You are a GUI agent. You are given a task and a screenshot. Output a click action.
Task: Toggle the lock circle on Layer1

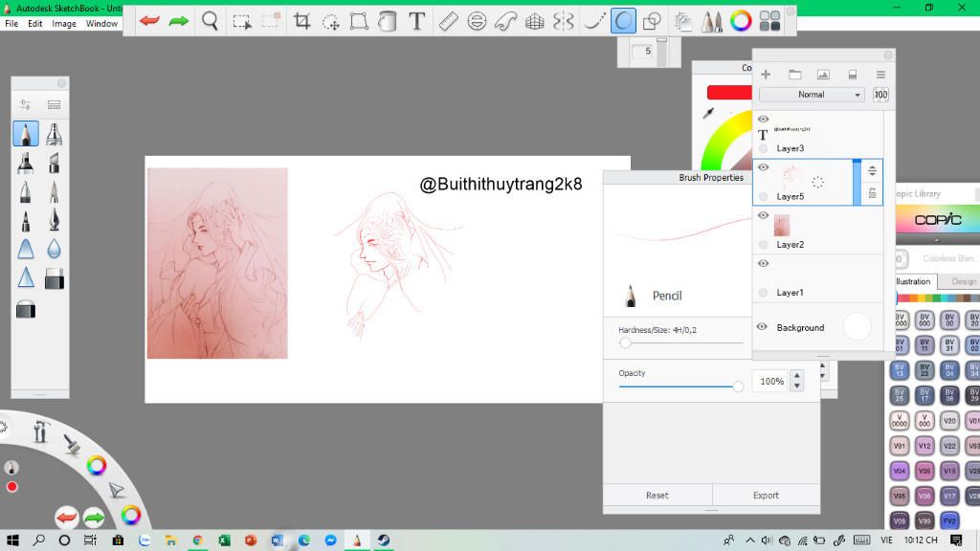(763, 293)
